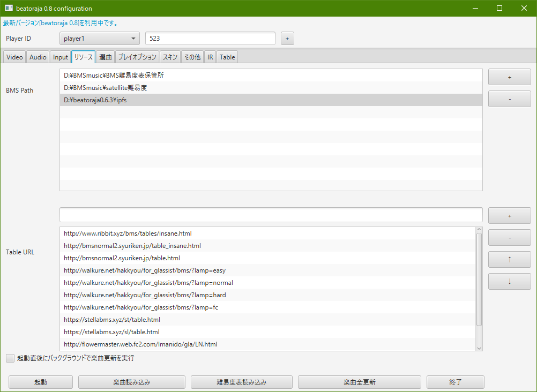Switch to the Audio tab
This screenshot has height=392, width=537.
click(x=38, y=57)
